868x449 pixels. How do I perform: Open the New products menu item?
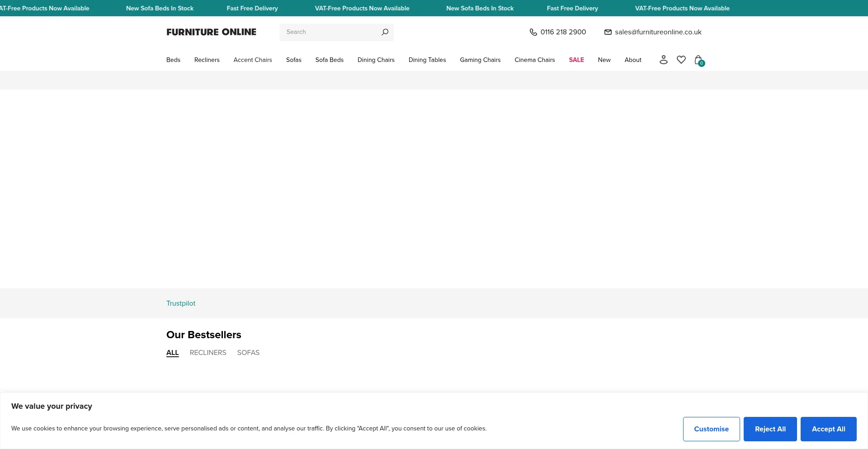point(604,60)
